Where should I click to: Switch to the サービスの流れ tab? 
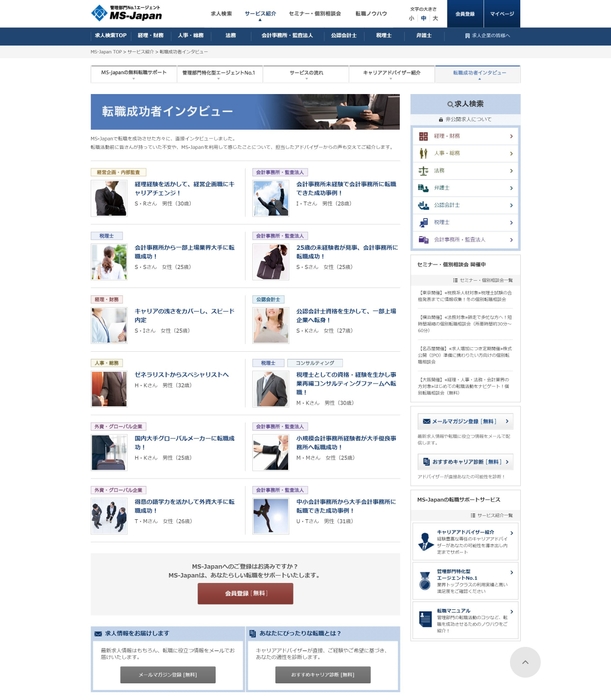click(306, 74)
